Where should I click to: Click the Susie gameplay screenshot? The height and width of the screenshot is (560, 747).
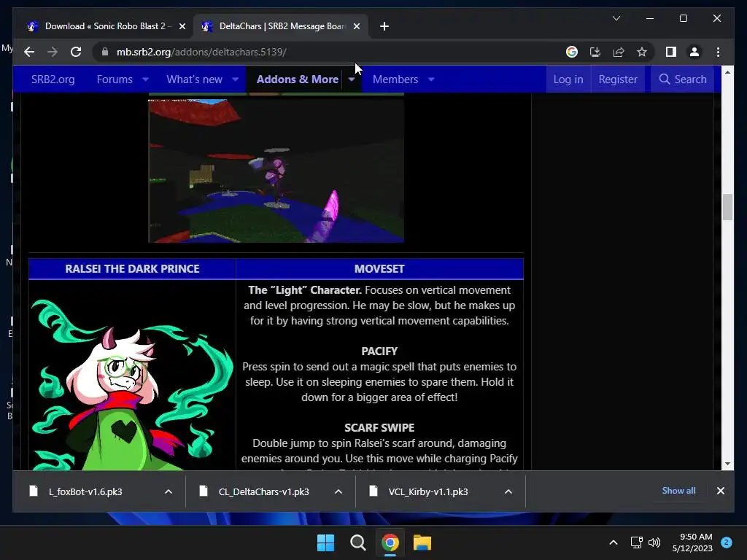276,171
